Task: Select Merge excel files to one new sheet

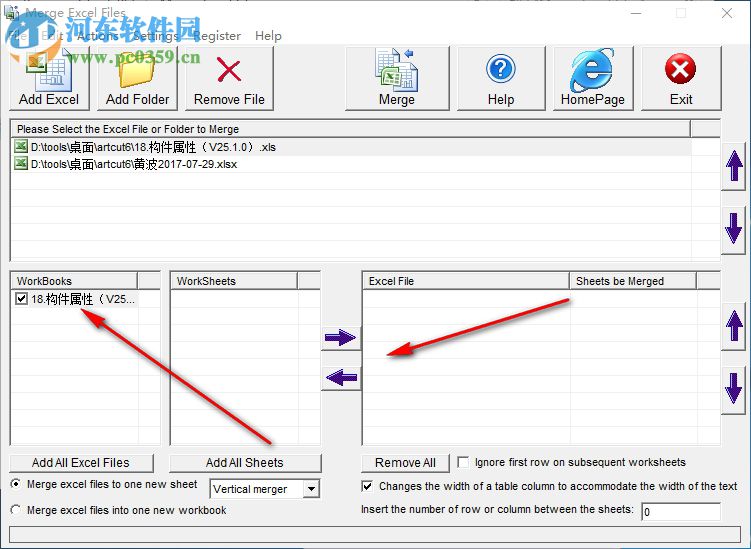Action: 16,484
